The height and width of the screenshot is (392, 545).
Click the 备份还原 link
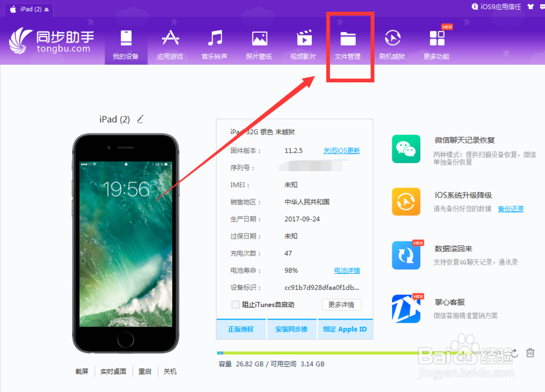click(x=511, y=209)
